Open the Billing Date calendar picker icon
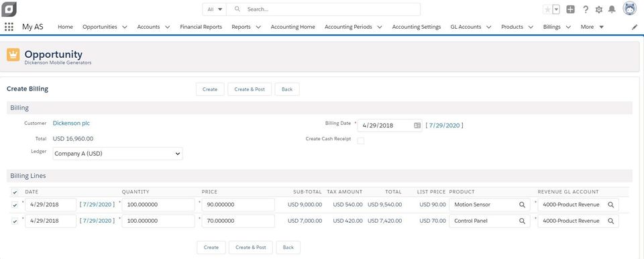Screen dimensions: 644x259 click(417, 125)
